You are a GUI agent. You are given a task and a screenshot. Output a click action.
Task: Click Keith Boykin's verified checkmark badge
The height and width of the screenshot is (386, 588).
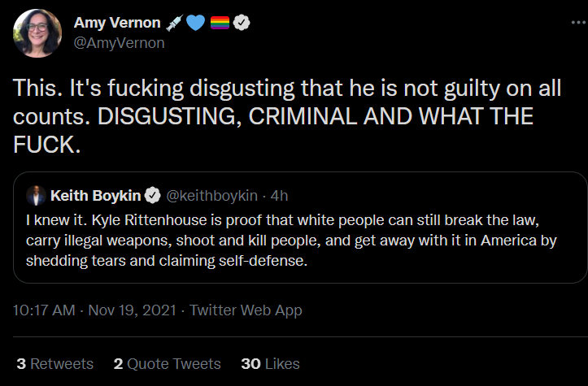pyautogui.click(x=152, y=196)
